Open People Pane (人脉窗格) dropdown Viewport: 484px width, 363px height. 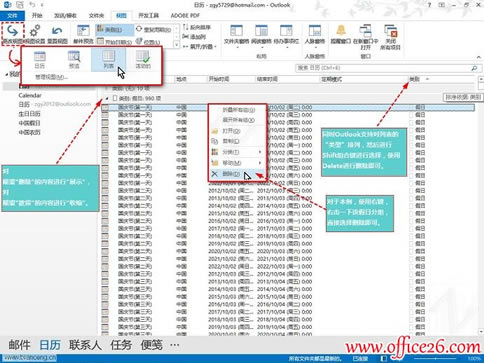click(x=315, y=37)
